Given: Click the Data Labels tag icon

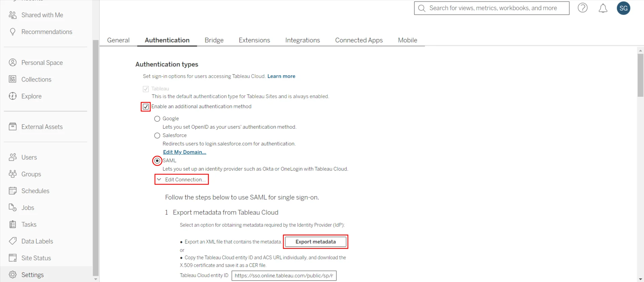Looking at the screenshot, I should [x=12, y=241].
